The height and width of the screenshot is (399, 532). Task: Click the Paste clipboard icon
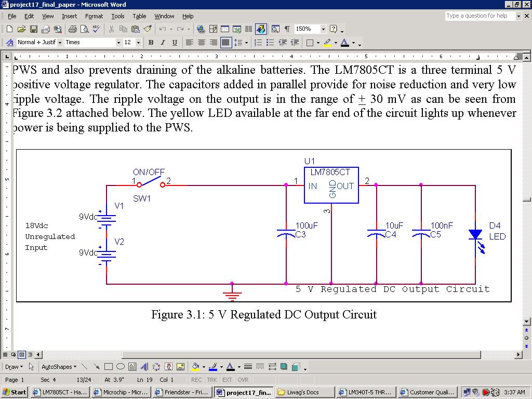pyautogui.click(x=136, y=29)
